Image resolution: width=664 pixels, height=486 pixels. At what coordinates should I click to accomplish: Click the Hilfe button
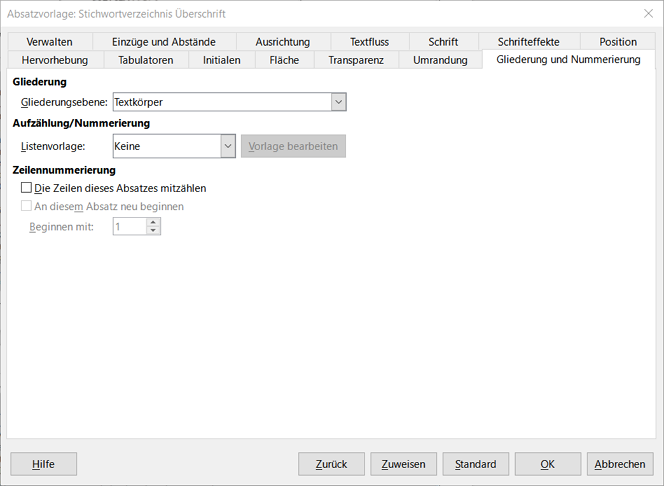click(x=43, y=464)
